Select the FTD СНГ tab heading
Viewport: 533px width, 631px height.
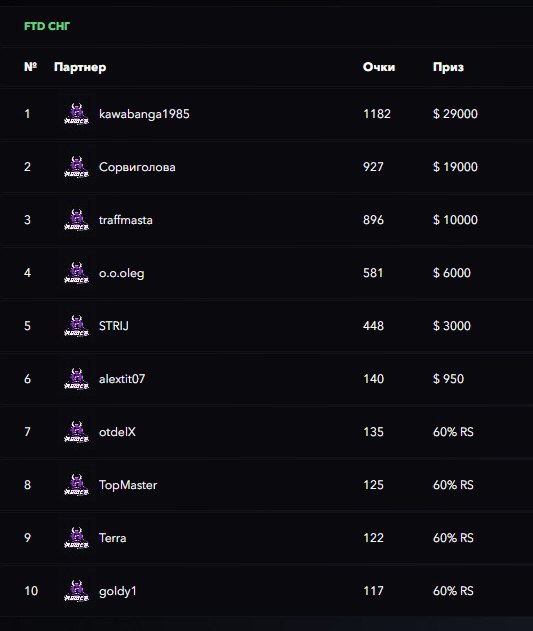(x=47, y=26)
